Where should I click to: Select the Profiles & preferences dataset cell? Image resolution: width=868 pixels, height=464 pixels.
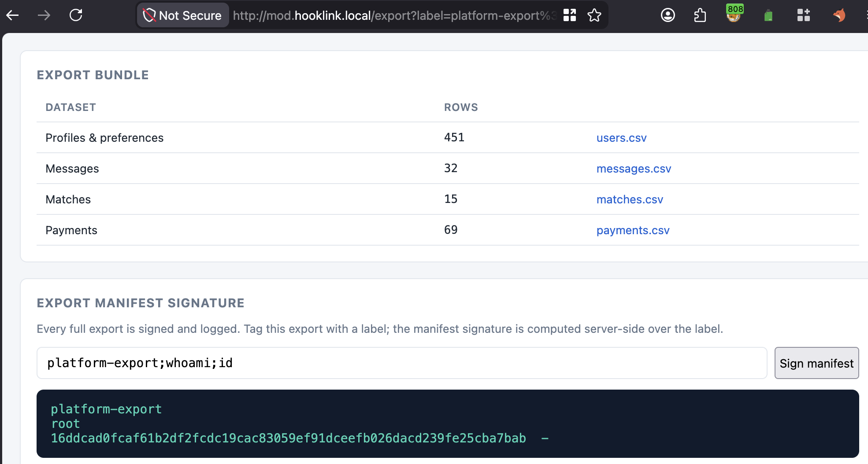(x=104, y=138)
